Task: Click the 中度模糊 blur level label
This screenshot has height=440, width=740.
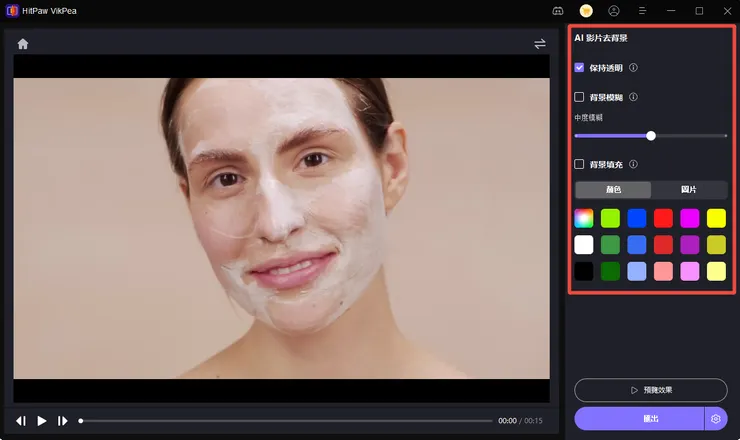Action: point(589,118)
